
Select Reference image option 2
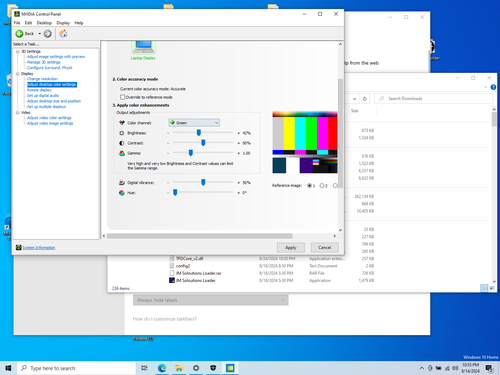322,186
